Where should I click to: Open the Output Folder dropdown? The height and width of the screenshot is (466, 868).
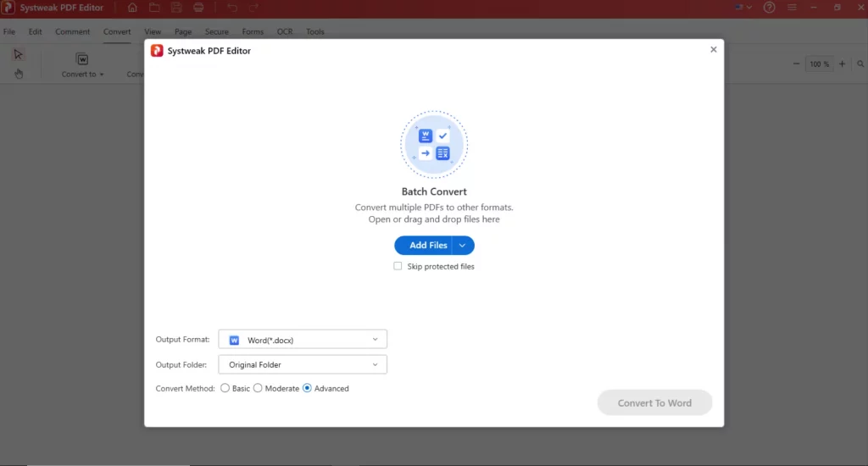[x=303, y=364]
